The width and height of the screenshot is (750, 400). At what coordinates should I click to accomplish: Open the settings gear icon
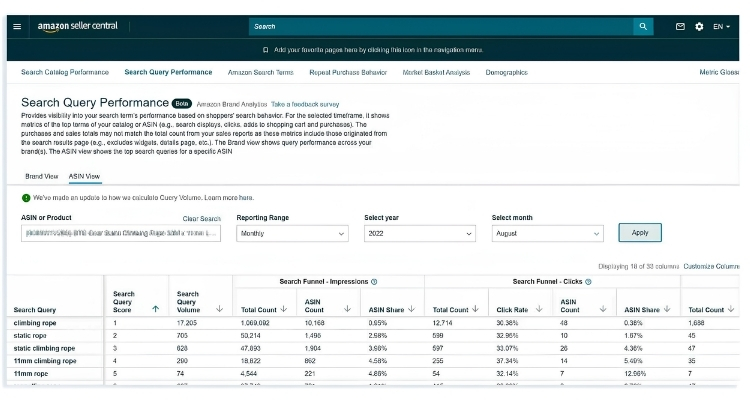point(699,26)
